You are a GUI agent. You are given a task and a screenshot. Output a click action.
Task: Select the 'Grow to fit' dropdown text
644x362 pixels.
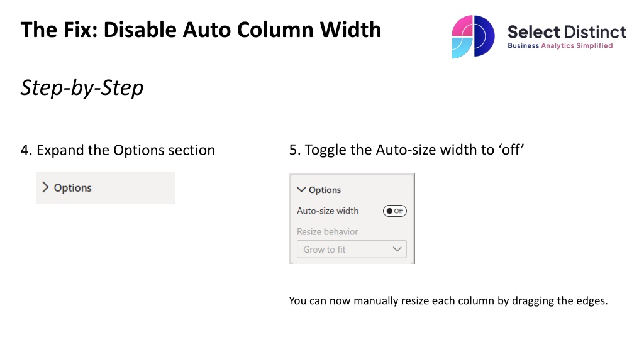tap(325, 250)
